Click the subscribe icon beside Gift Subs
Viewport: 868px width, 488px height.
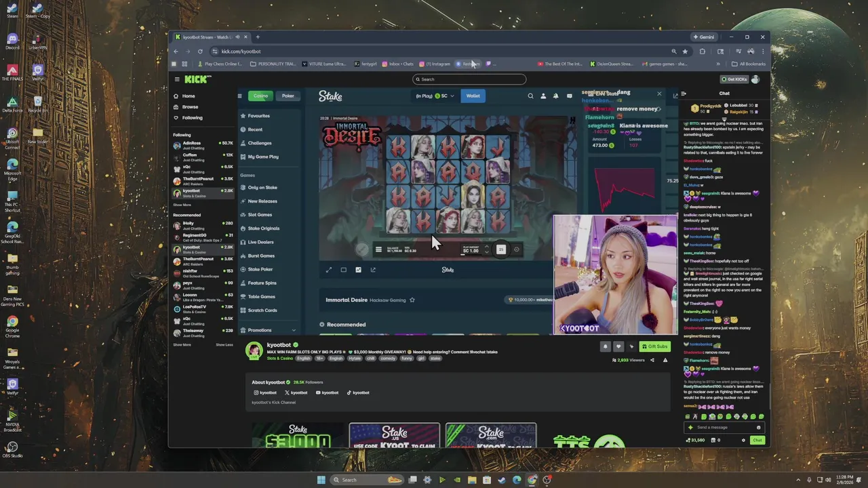pyautogui.click(x=631, y=346)
